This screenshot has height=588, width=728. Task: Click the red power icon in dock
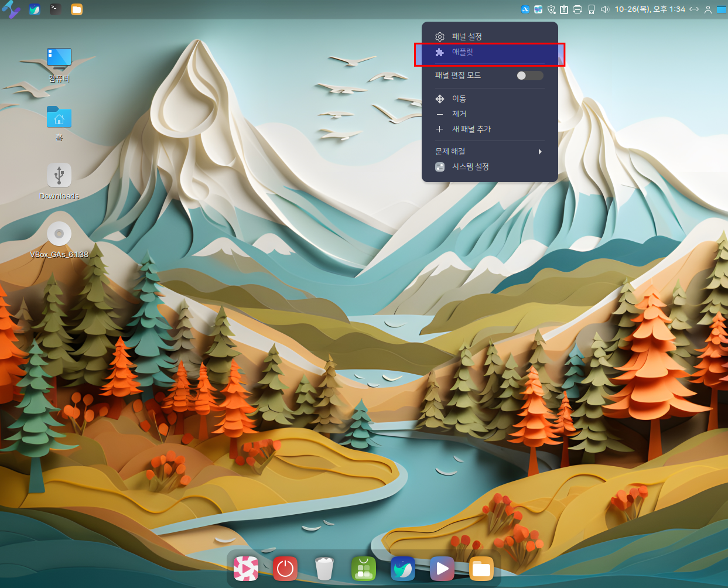coord(285,568)
